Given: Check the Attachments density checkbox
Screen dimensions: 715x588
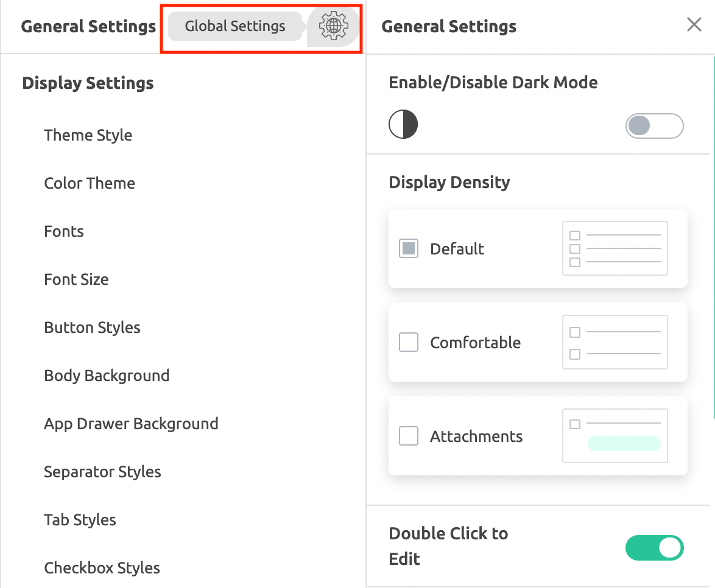Looking at the screenshot, I should pyautogui.click(x=409, y=436).
